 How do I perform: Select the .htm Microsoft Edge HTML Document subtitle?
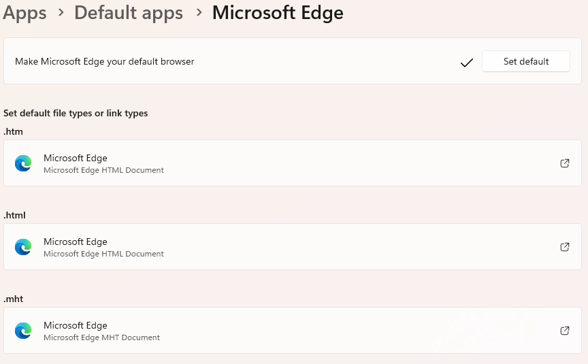[103, 170]
